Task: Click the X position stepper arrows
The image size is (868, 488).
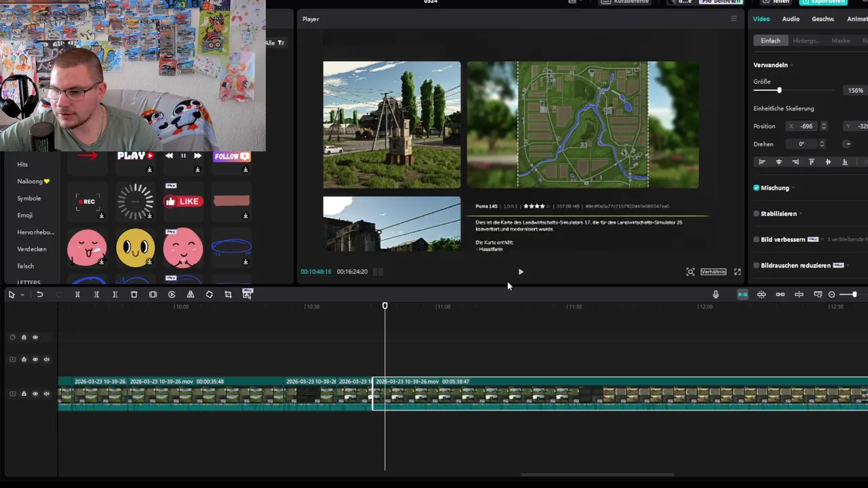Action: click(x=824, y=126)
